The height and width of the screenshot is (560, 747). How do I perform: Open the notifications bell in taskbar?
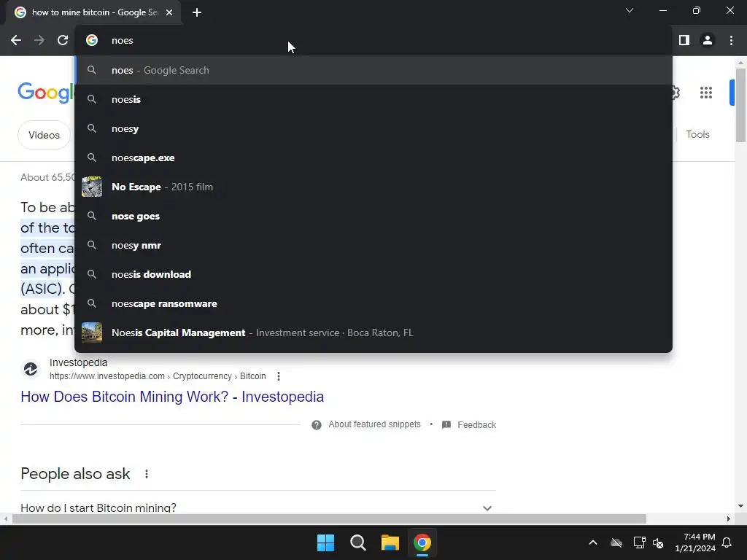pyautogui.click(x=727, y=542)
